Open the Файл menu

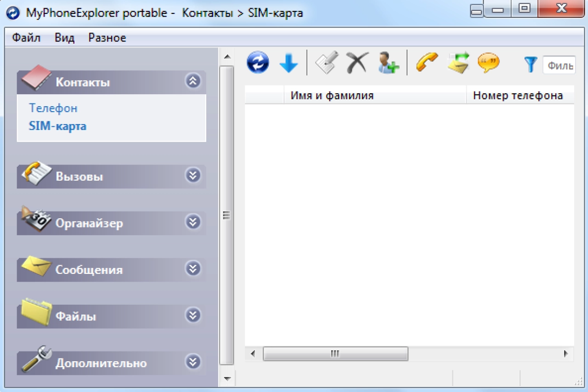[x=26, y=38]
